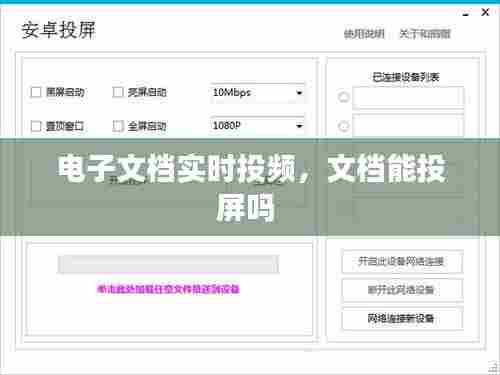Check the 全屏启动 option
Viewport: 500px width, 375px height.
(118, 126)
